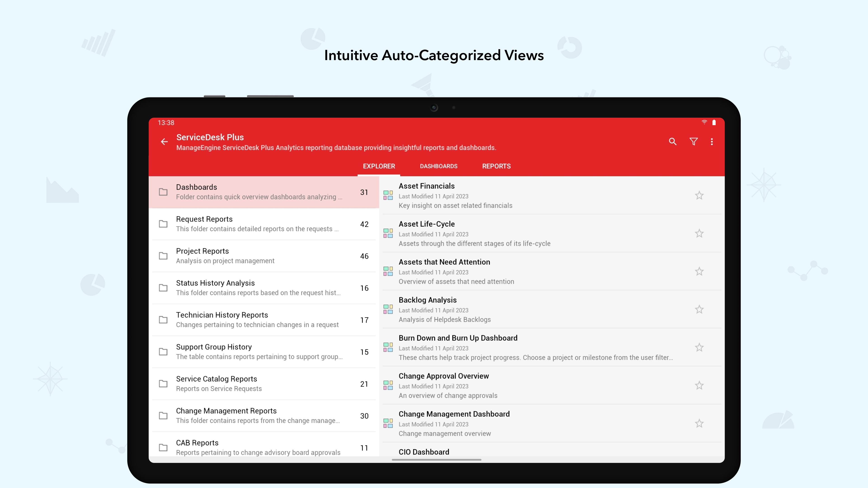868x488 pixels.
Task: Open the filter funnel icon
Action: pyautogui.click(x=693, y=142)
